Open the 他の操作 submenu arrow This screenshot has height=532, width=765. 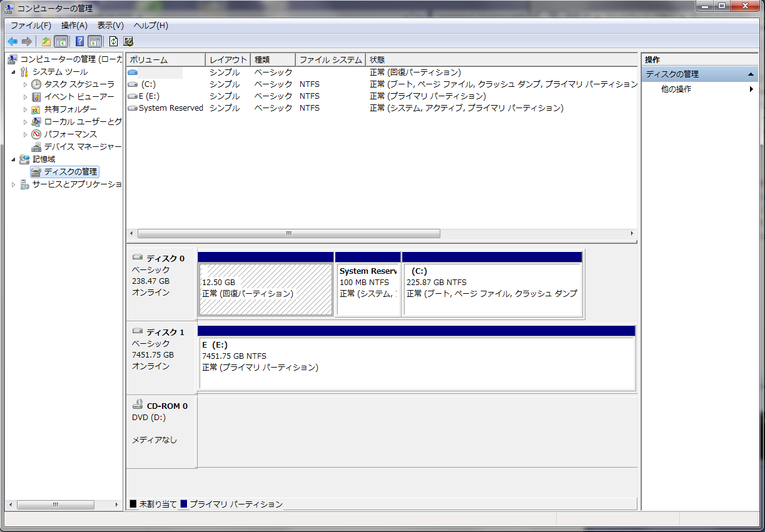click(x=751, y=89)
